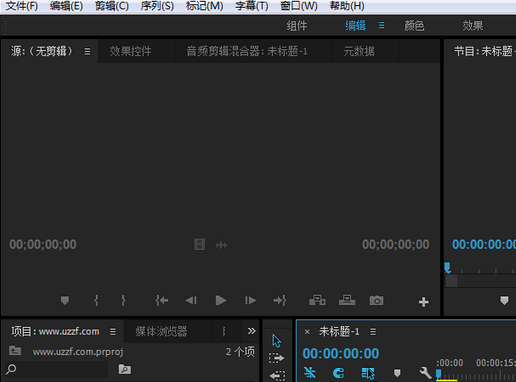
Task: Toggle timeline Snap magnet icon
Action: pos(338,373)
